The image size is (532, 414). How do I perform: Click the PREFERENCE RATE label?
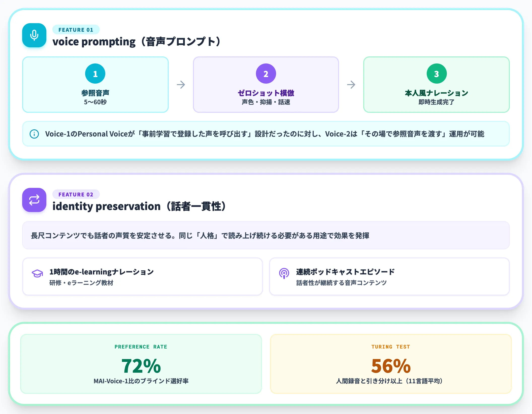(141, 347)
